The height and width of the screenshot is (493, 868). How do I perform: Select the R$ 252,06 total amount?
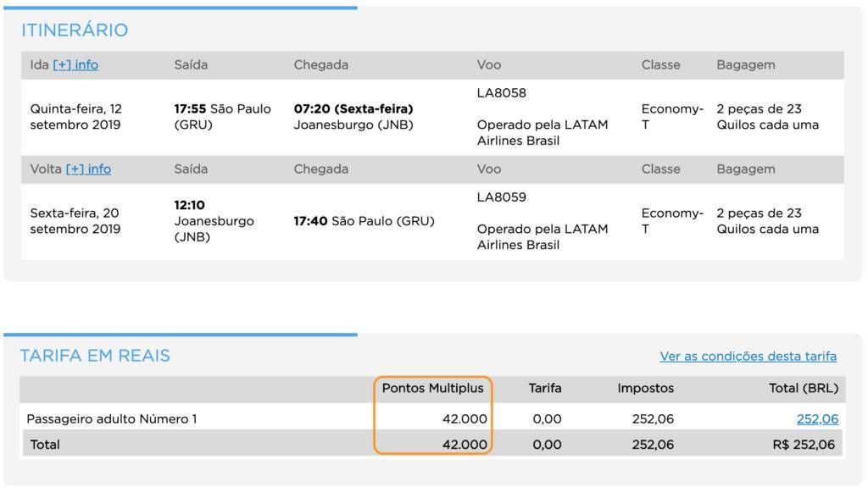point(804,445)
